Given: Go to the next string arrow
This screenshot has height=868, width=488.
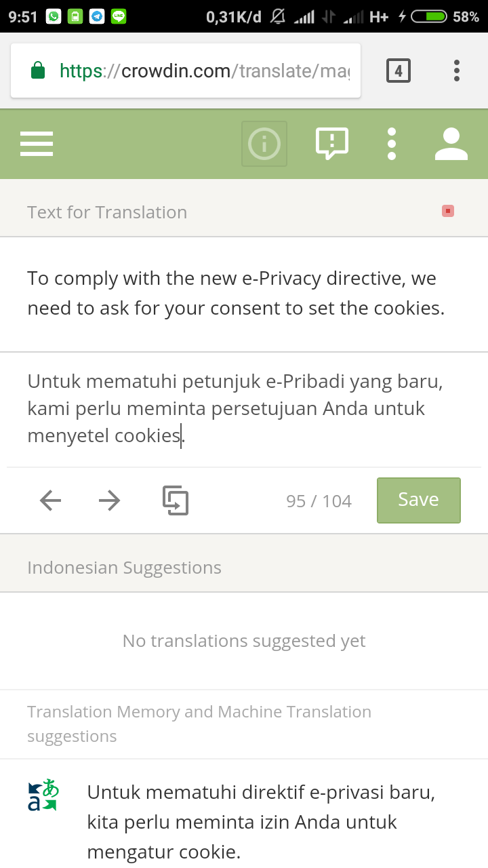Looking at the screenshot, I should pos(109,501).
